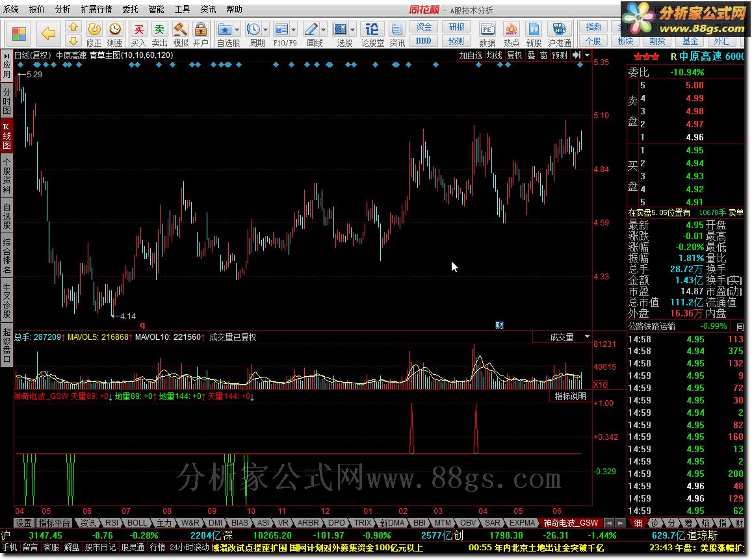The height and width of the screenshot is (560, 752).
Task: Expand the F10/F9 dropdown arrow
Action: tap(294, 30)
